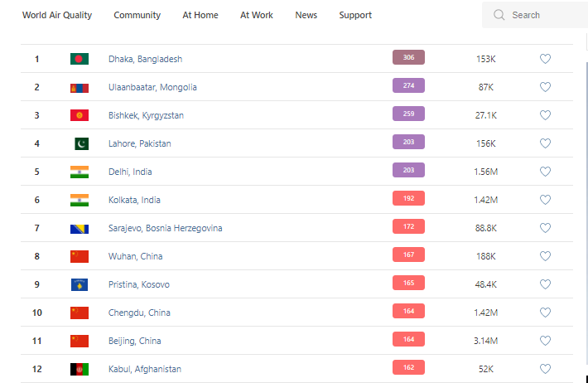588x383 pixels.
Task: Open the Community menu item
Action: 137,15
